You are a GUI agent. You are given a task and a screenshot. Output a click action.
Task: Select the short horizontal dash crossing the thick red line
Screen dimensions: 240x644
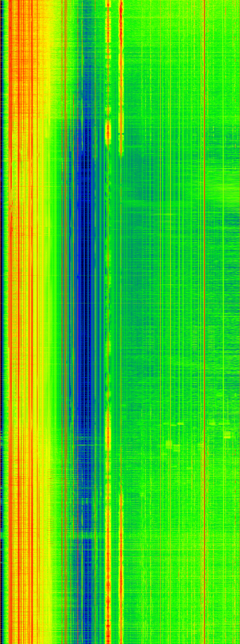pyautogui.click(x=121, y=134)
